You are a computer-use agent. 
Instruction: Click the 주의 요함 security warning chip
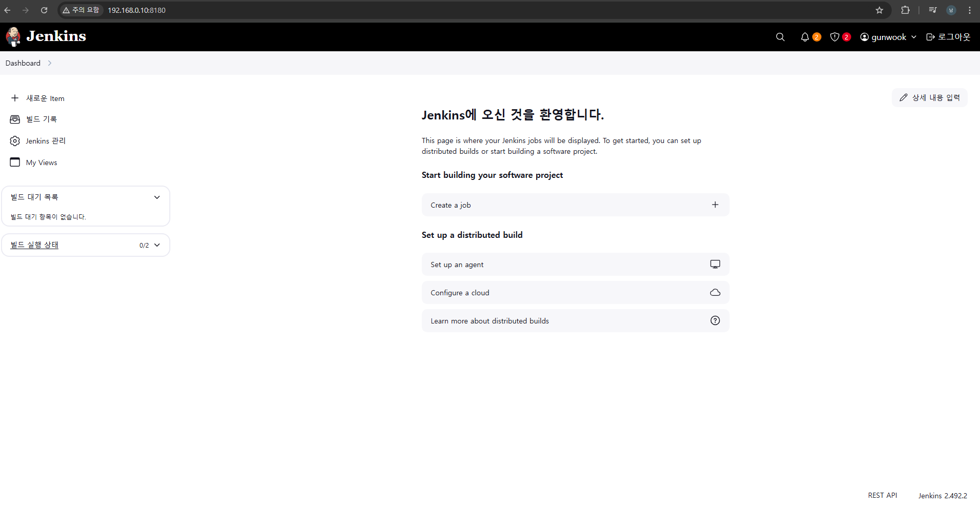click(81, 10)
